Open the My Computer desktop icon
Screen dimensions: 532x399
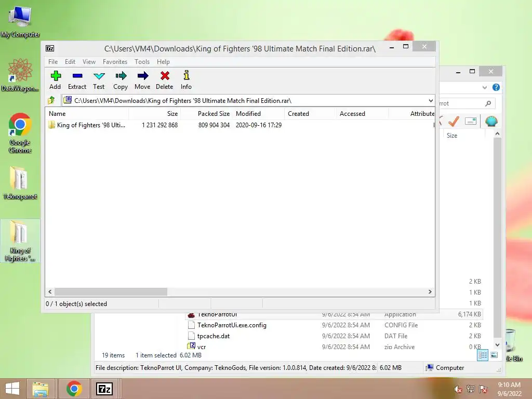(x=20, y=21)
